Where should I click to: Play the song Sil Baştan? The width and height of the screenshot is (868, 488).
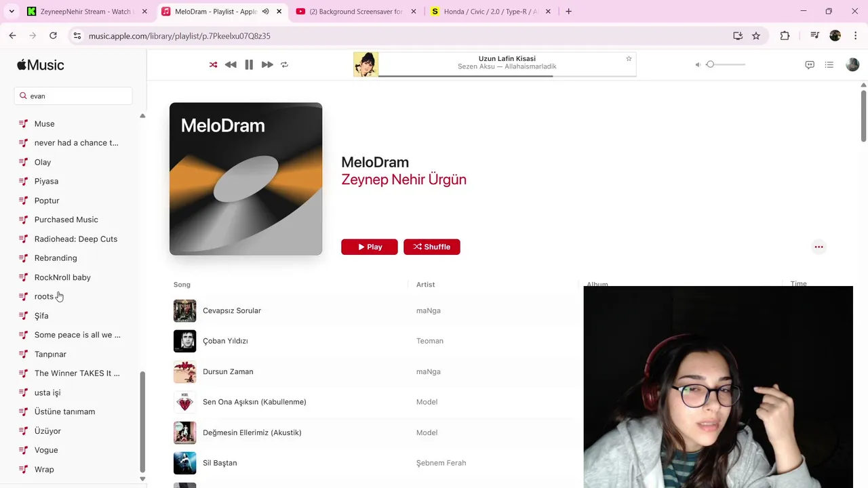[x=220, y=463]
